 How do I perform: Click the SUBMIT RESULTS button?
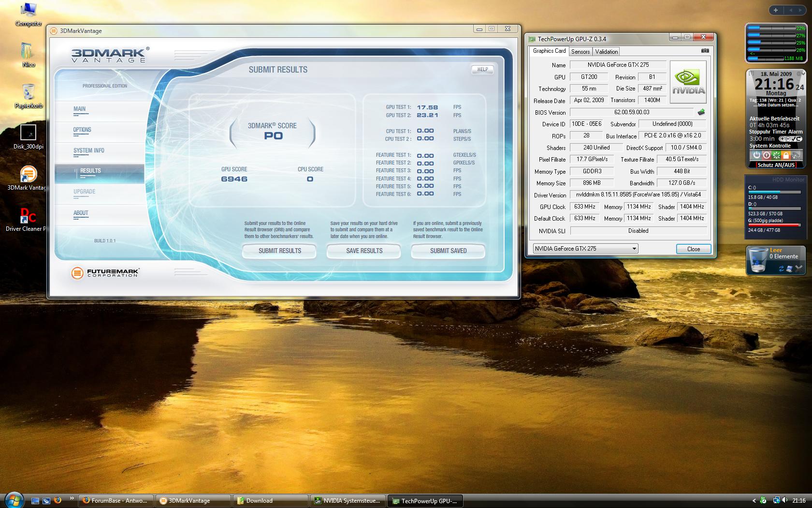pyautogui.click(x=279, y=251)
